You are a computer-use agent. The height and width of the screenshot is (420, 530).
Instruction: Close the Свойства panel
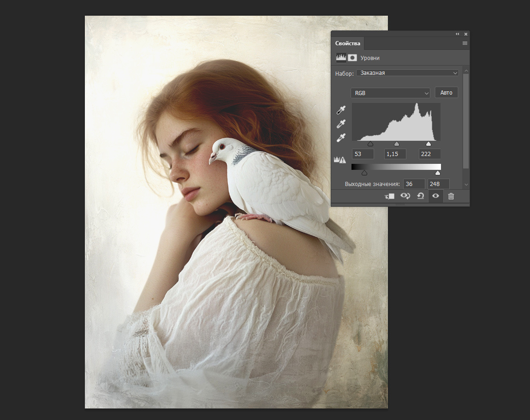tap(466, 34)
